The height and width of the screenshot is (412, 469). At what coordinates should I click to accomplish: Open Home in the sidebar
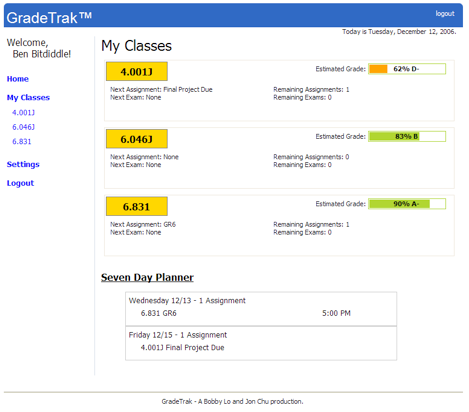pyautogui.click(x=18, y=79)
